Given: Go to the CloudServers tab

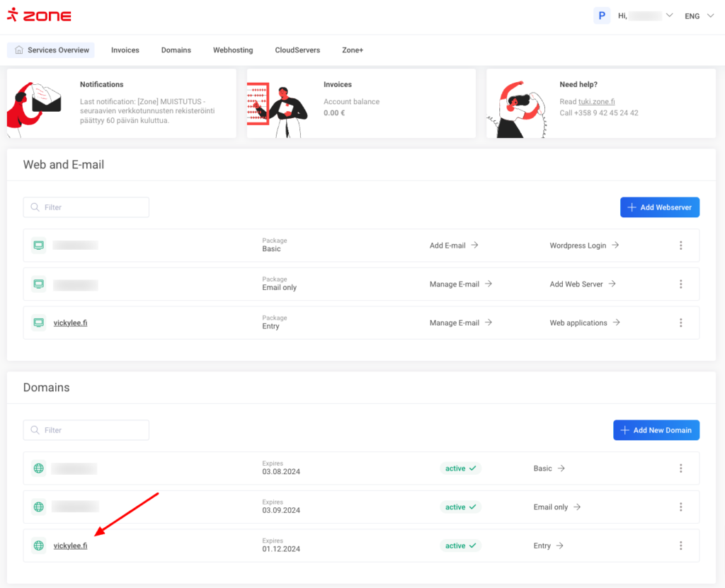Looking at the screenshot, I should click(x=297, y=50).
